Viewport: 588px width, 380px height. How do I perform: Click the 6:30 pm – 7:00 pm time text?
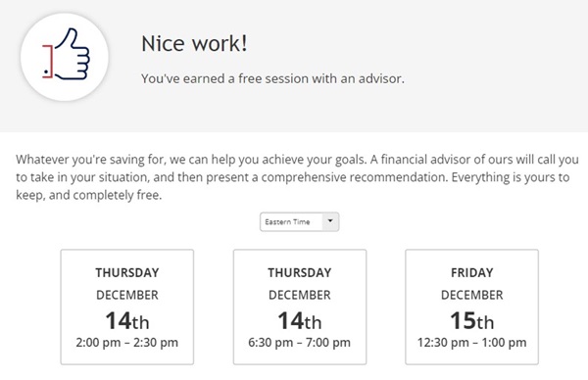tap(300, 343)
